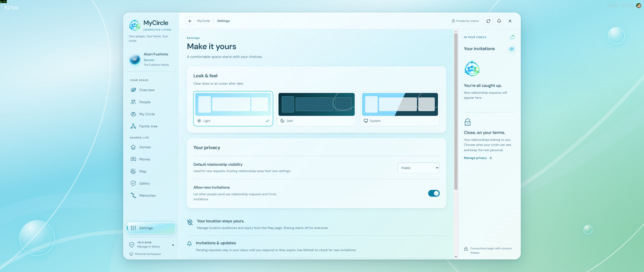Click the Money icon

click(133, 159)
